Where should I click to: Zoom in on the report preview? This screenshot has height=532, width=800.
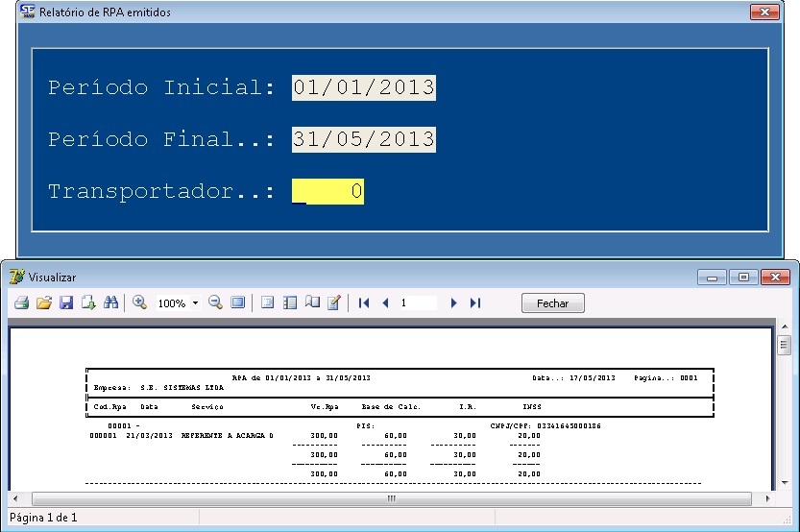click(x=140, y=302)
